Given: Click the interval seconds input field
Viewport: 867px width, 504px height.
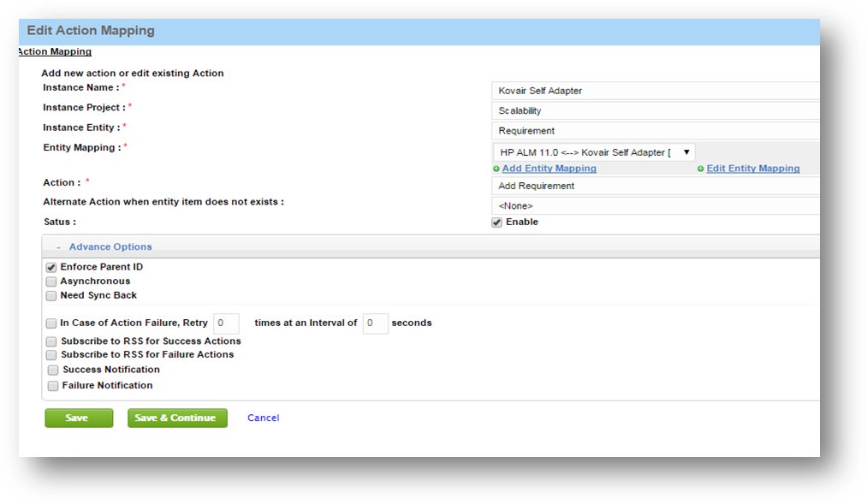Looking at the screenshot, I should point(375,323).
